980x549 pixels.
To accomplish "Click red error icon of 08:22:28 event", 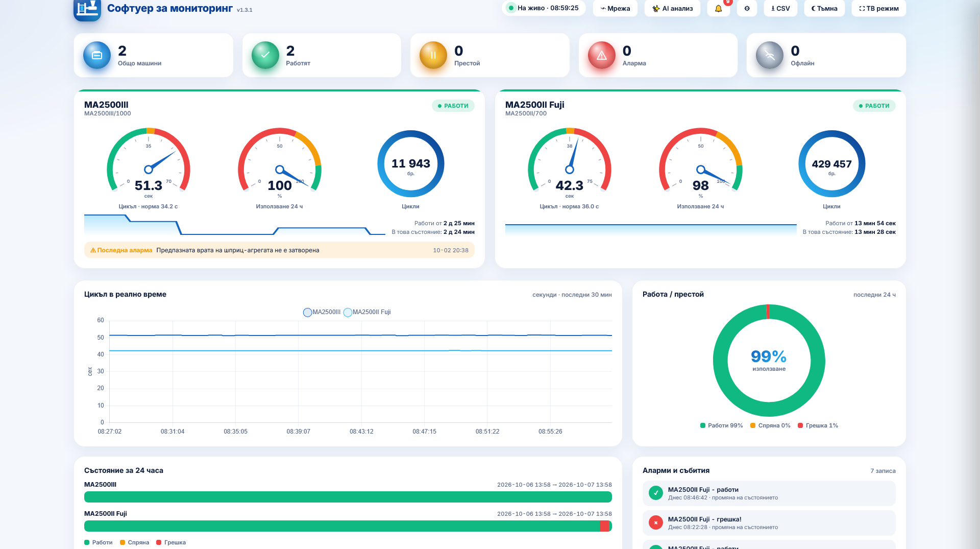I will point(656,522).
